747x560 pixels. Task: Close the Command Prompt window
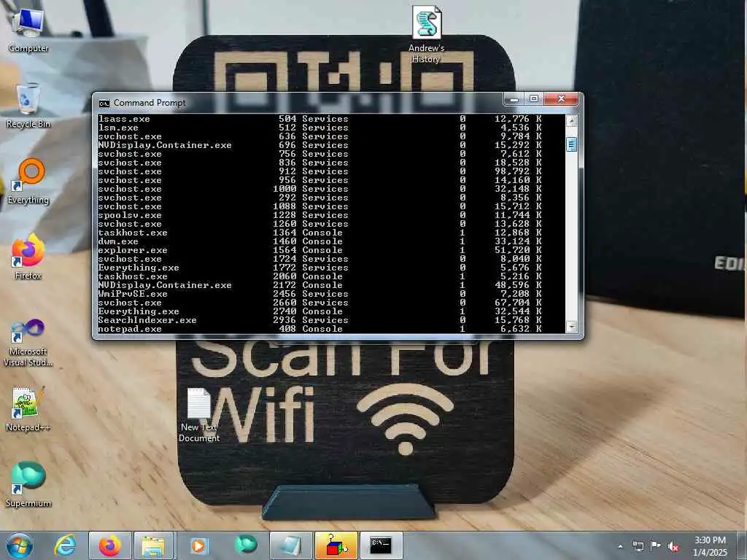(x=561, y=99)
